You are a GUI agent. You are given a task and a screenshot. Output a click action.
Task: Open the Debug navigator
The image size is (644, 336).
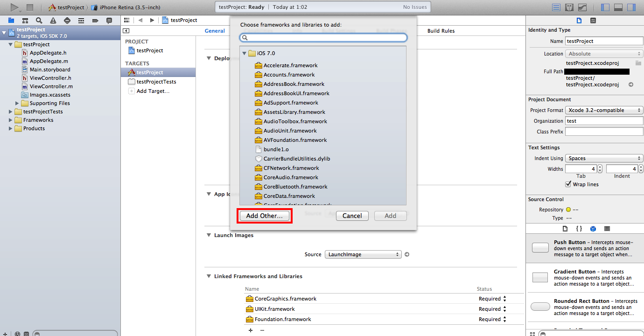click(x=81, y=21)
